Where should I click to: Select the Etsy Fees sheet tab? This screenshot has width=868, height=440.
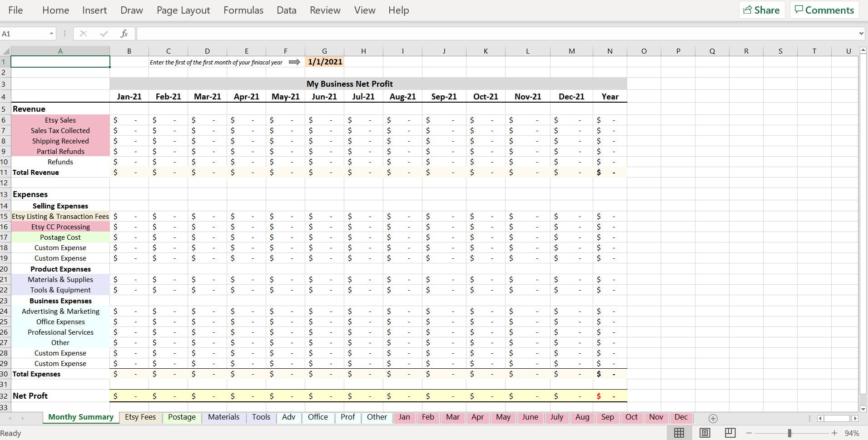[x=140, y=417]
